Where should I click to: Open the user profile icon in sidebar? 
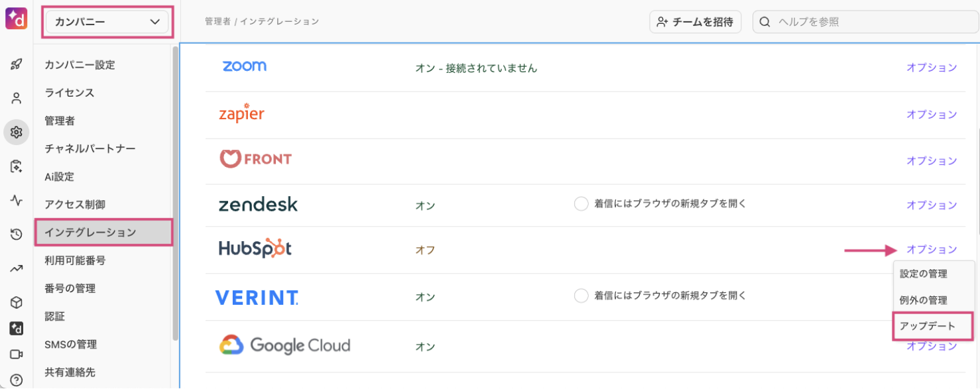click(x=17, y=99)
